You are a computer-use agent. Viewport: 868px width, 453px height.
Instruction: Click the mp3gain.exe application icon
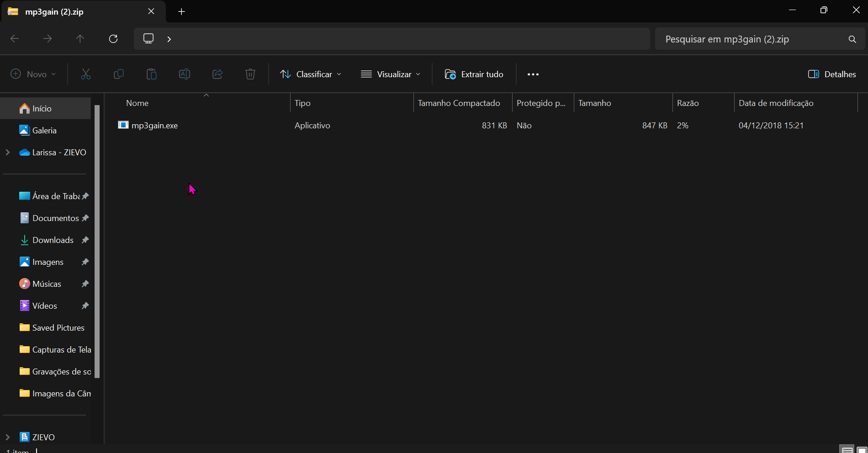[x=123, y=125]
